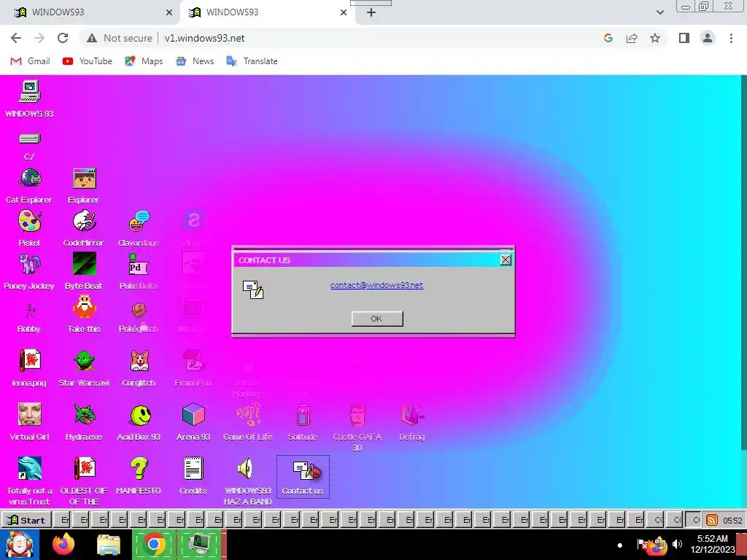
Task: Launch the Castle GAFA 3D icon
Action: (357, 427)
